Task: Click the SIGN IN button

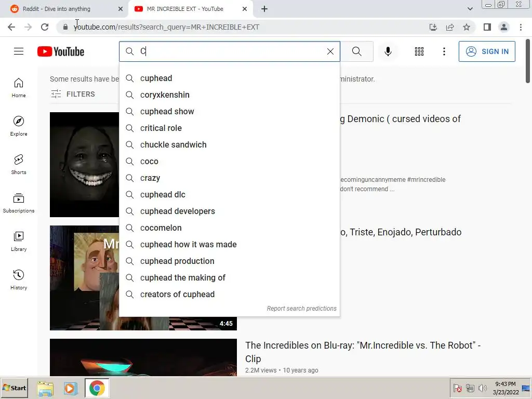Action: click(487, 51)
